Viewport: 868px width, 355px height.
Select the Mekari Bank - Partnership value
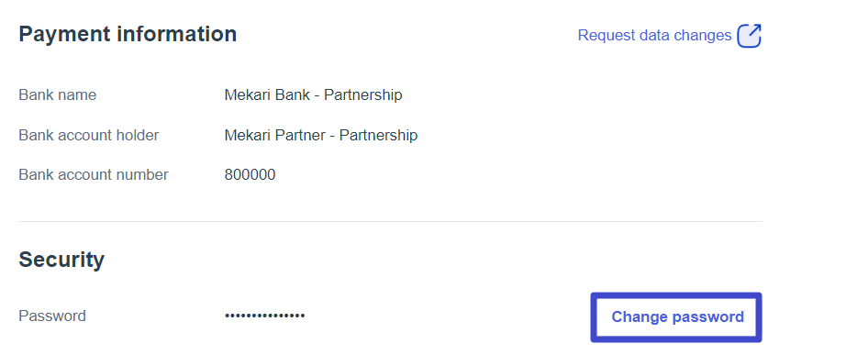pyautogui.click(x=313, y=95)
